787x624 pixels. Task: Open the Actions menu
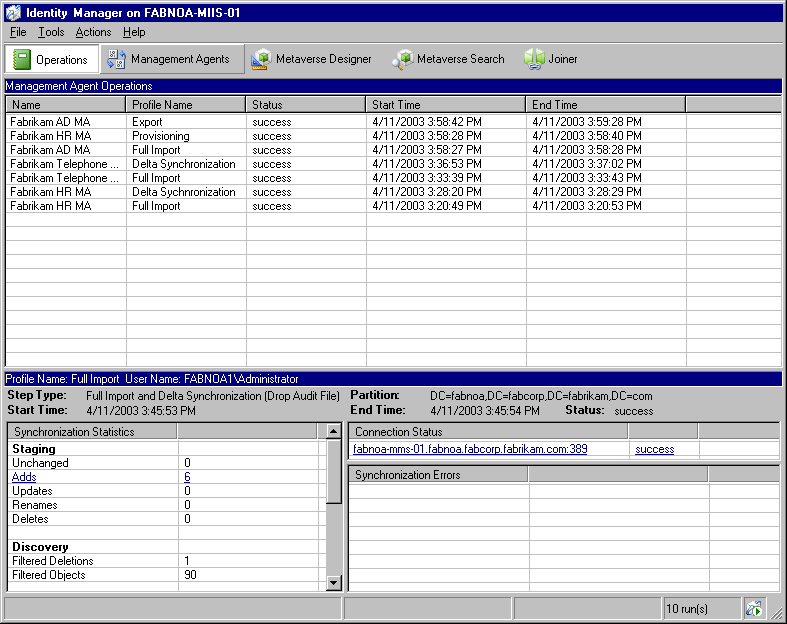(x=93, y=32)
